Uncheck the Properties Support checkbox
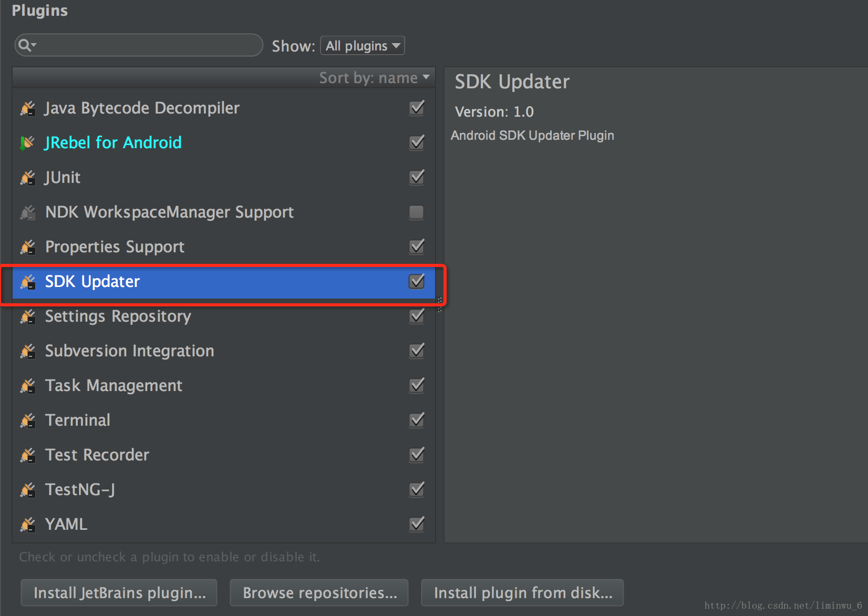 [417, 247]
